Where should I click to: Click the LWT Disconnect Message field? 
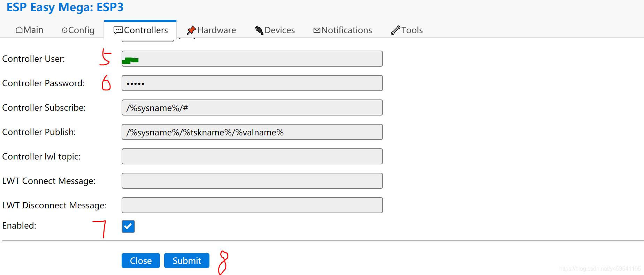(x=252, y=205)
